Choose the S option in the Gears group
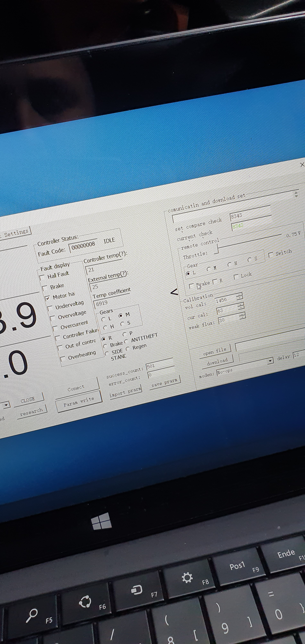Viewport: 305px width, 644px height. pyautogui.click(x=122, y=324)
